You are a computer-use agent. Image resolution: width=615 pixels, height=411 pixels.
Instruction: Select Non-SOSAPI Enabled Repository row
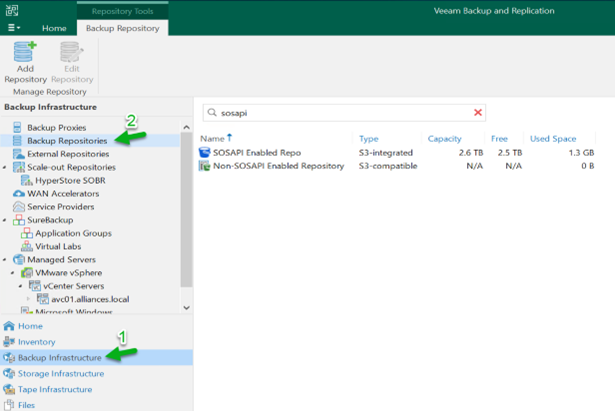(x=397, y=166)
